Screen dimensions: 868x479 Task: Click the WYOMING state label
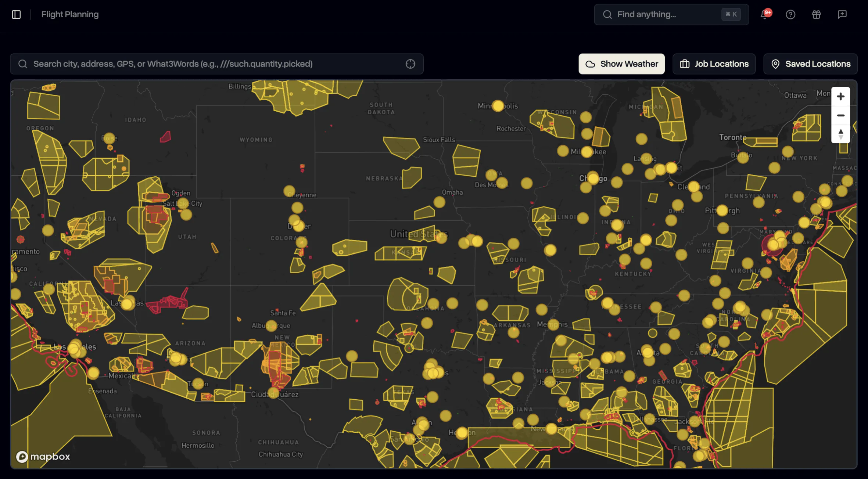click(256, 140)
